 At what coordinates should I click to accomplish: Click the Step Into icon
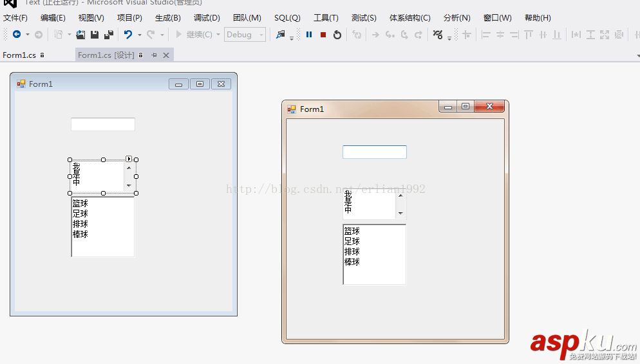(x=390, y=35)
